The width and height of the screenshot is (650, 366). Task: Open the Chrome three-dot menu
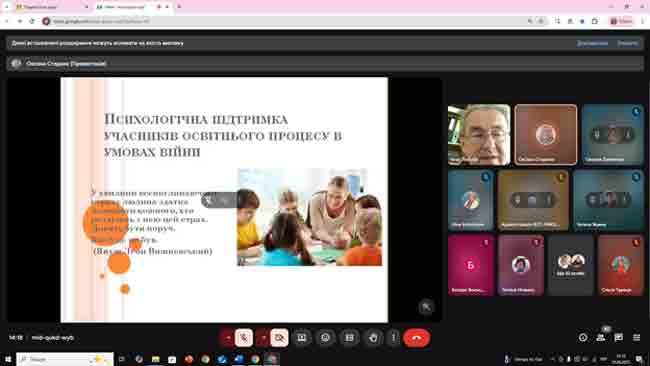[x=643, y=21]
